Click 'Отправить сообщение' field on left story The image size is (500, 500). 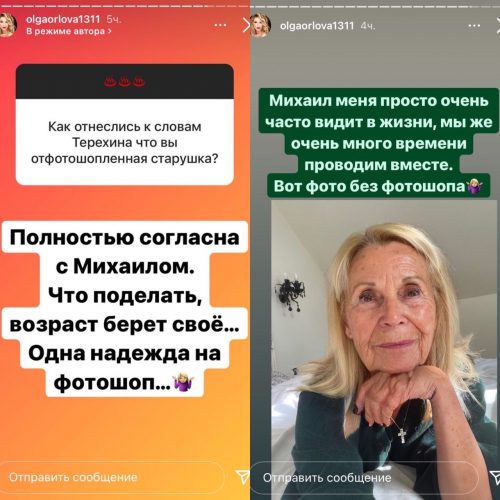point(112,477)
